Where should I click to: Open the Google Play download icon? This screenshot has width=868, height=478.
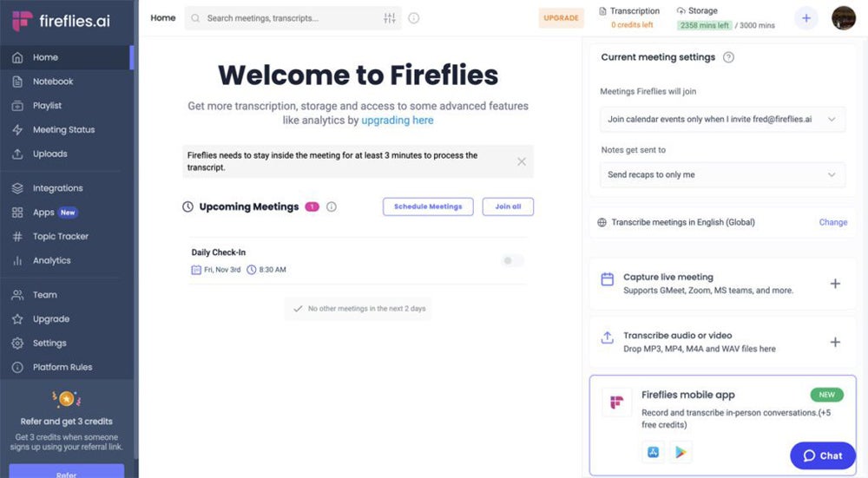681,452
